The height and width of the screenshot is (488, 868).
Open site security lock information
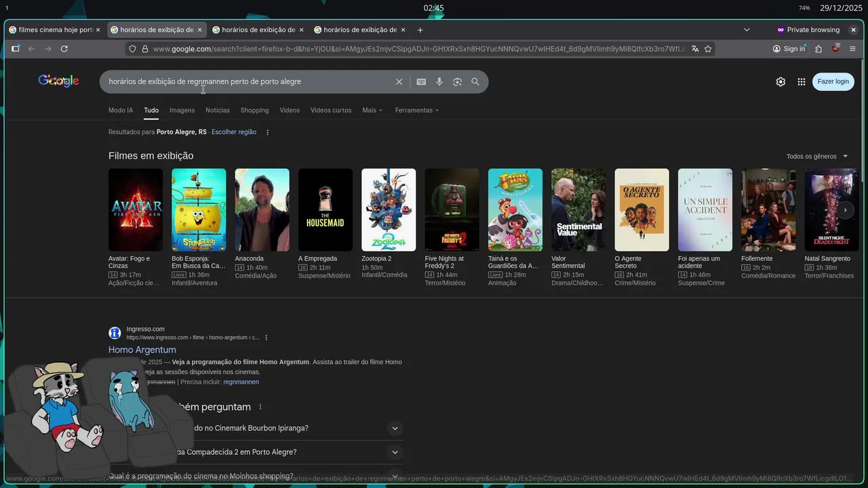[x=144, y=49]
